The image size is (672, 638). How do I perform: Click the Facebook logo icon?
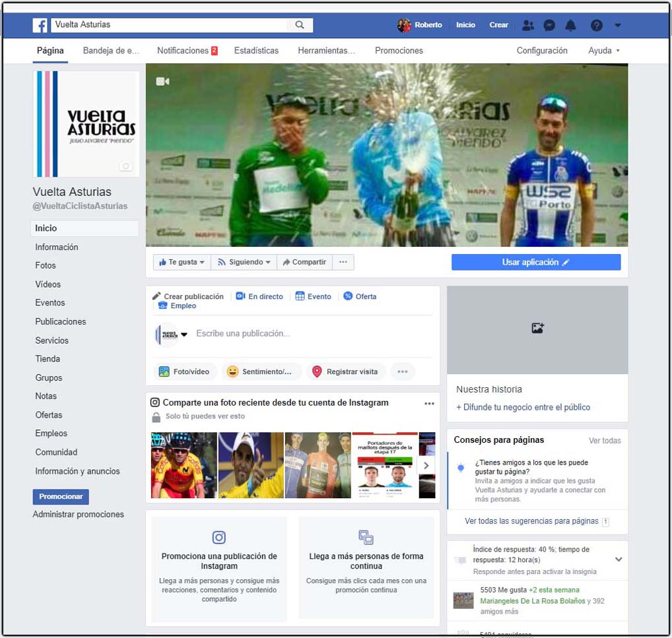pos(40,25)
